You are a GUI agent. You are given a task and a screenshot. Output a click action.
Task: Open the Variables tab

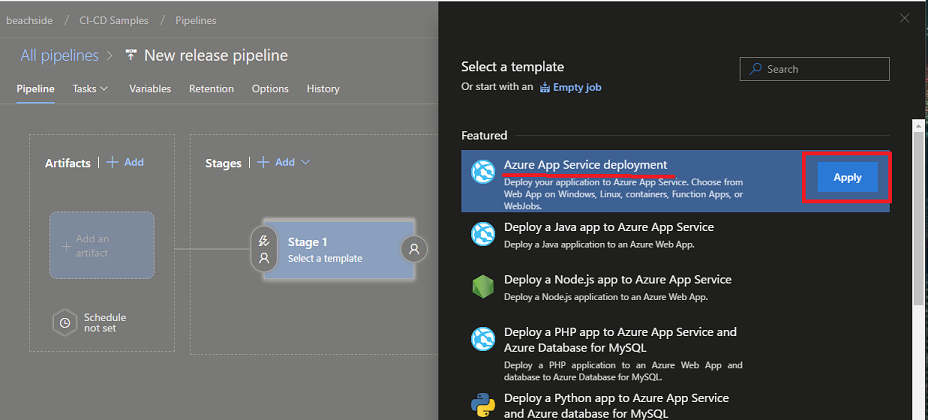click(x=150, y=89)
